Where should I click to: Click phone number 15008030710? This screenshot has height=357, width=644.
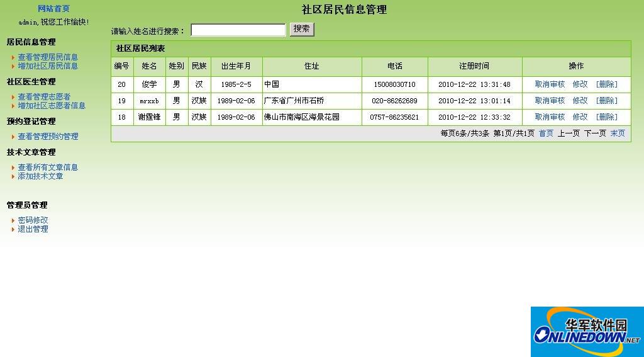pos(395,85)
